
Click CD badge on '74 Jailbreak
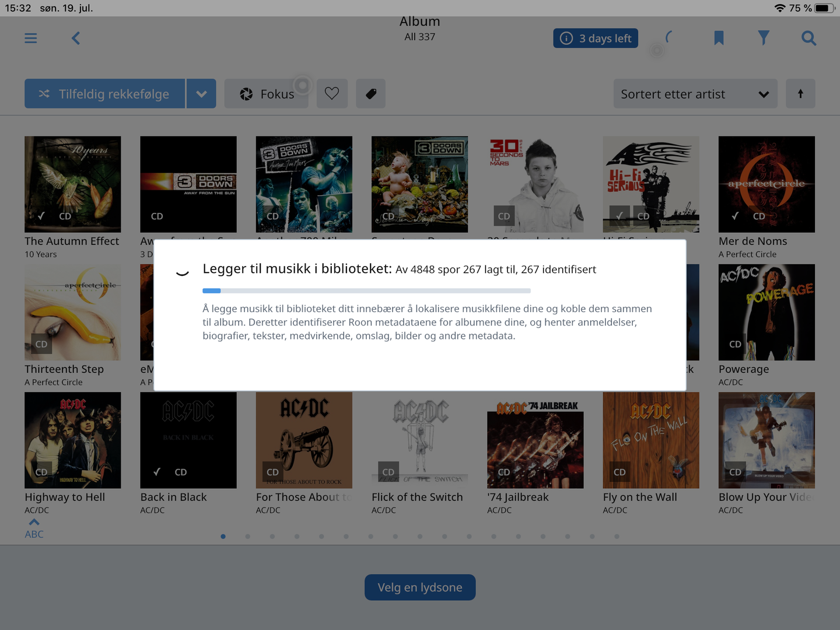pyautogui.click(x=504, y=472)
